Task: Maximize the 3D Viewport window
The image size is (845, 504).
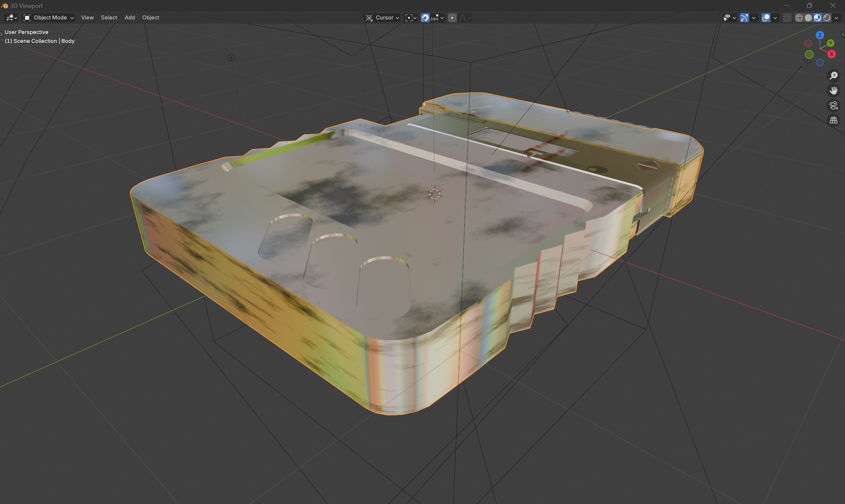Action: (809, 5)
